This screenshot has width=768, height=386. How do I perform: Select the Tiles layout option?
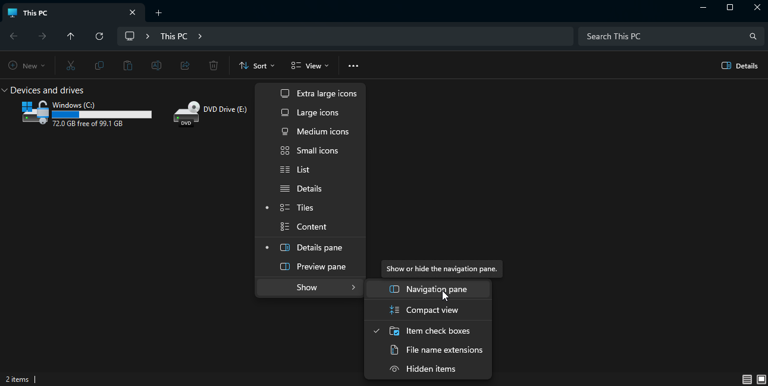point(310,208)
